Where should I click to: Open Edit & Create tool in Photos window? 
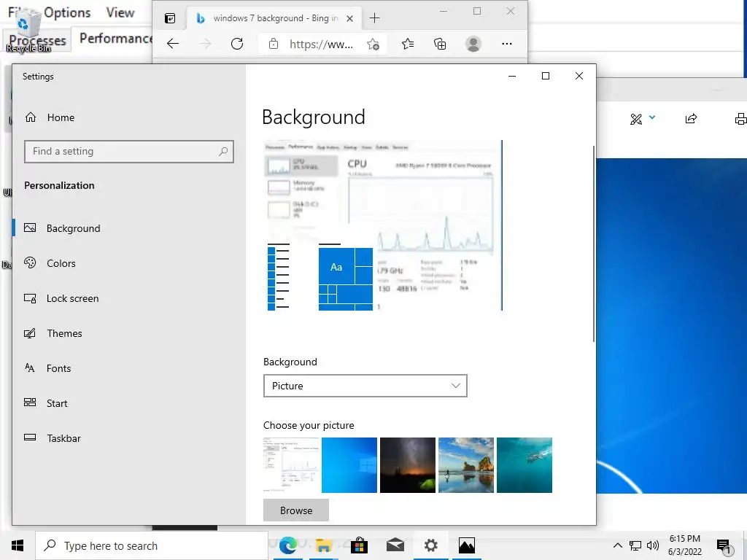click(636, 119)
